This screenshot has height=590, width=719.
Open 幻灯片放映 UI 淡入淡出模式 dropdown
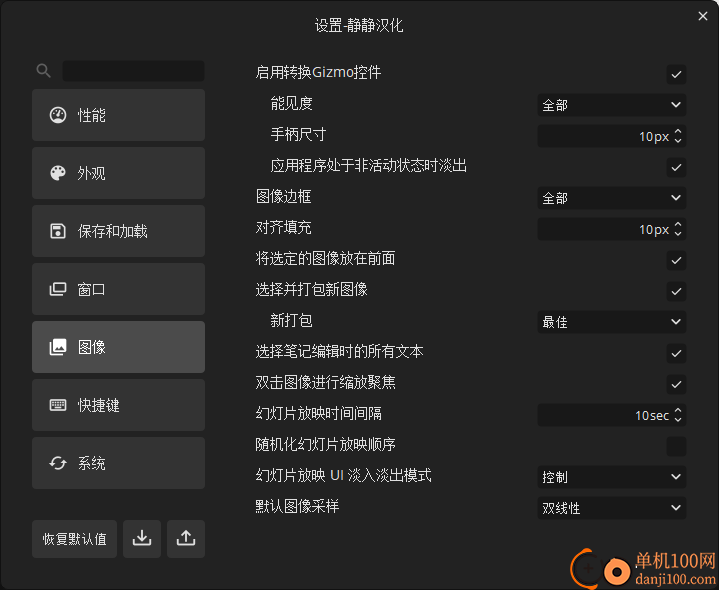pyautogui.click(x=612, y=477)
